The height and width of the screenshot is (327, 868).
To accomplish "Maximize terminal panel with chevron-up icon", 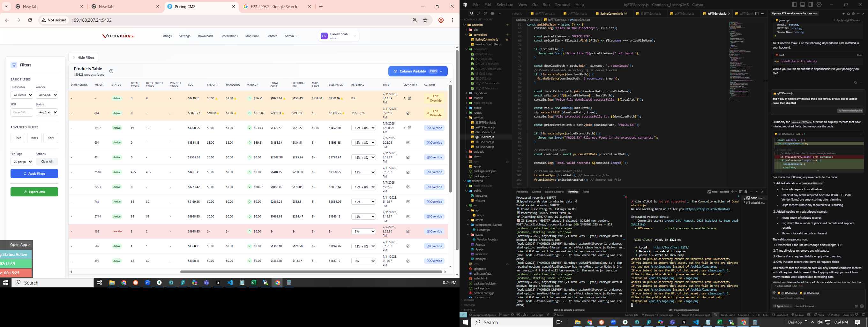I will (757, 192).
